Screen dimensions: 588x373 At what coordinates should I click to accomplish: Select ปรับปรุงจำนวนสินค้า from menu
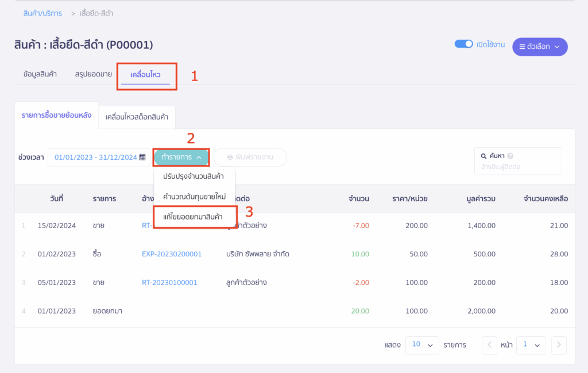point(194,176)
